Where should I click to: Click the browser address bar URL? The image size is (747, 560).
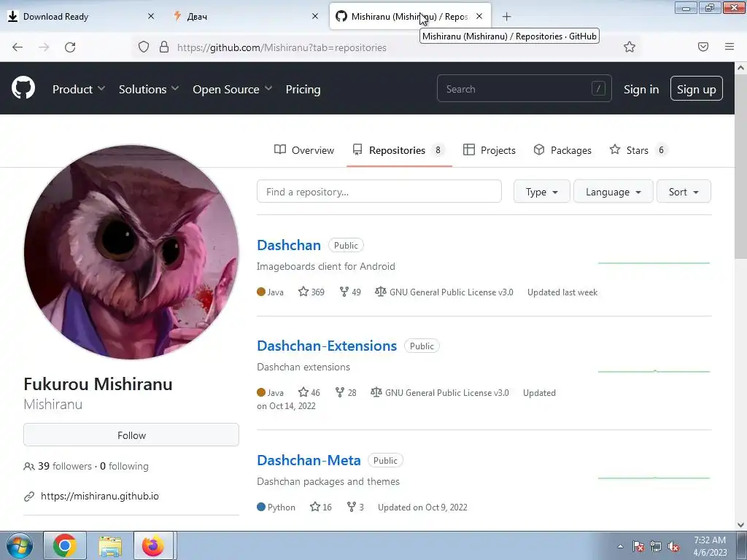(282, 47)
